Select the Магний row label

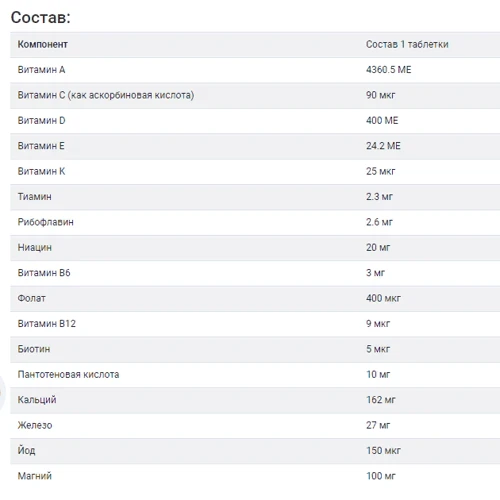(35, 476)
